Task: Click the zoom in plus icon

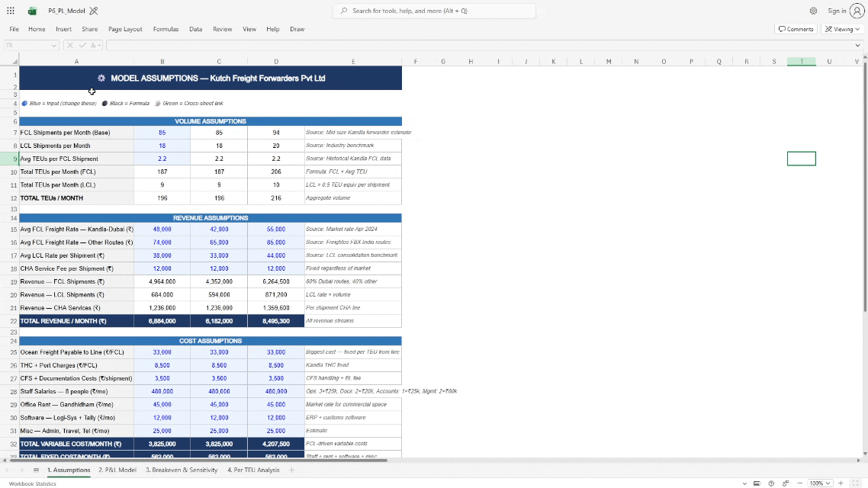Action: (x=841, y=483)
